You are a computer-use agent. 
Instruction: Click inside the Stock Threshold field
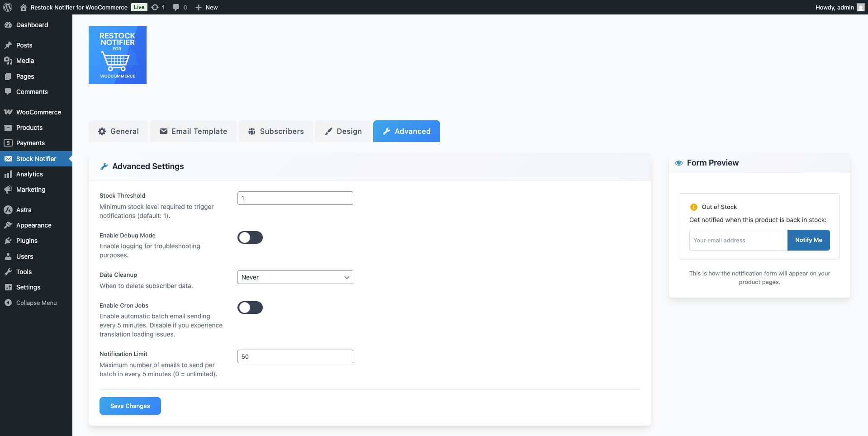click(295, 198)
